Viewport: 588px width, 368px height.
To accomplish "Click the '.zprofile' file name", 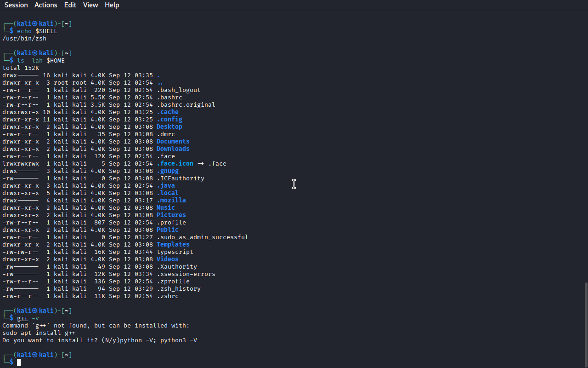I will pyautogui.click(x=173, y=282).
